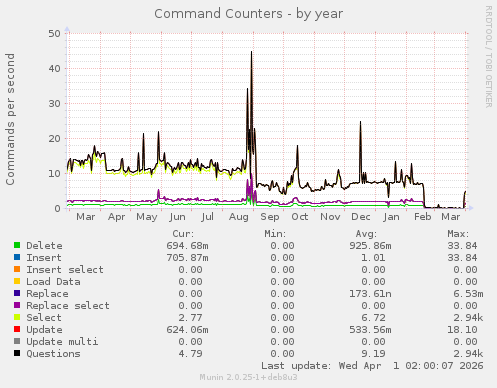Click the Y-axis label 50
The image size is (497, 388).
(54, 34)
